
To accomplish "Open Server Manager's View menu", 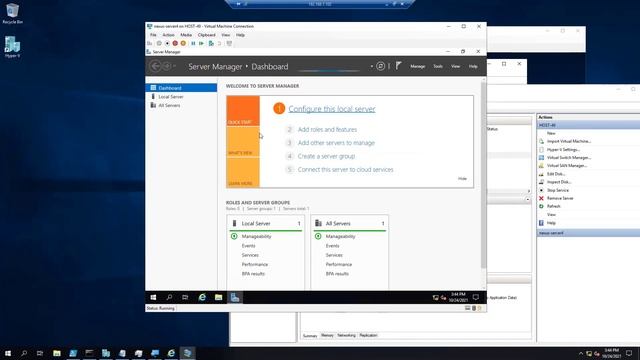I will click(456, 66).
